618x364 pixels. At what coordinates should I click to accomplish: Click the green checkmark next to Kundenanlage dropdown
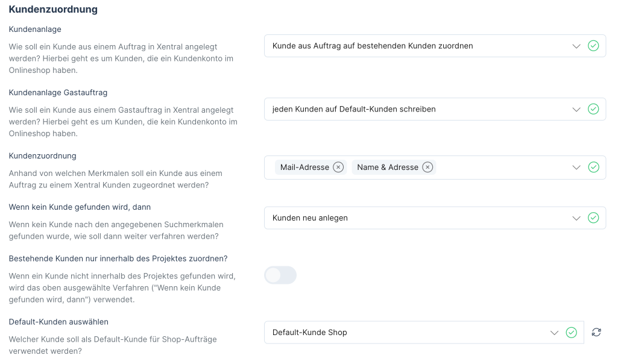click(593, 45)
